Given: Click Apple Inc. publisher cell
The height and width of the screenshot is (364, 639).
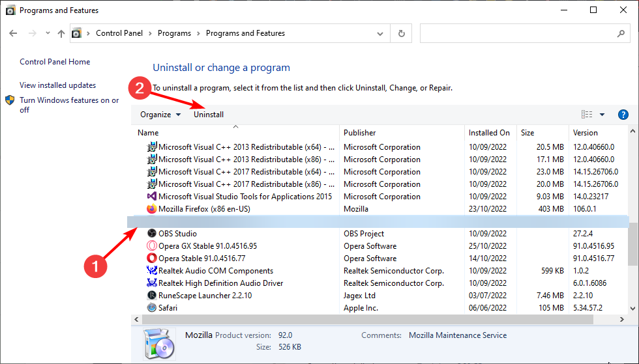Looking at the screenshot, I should [x=361, y=308].
